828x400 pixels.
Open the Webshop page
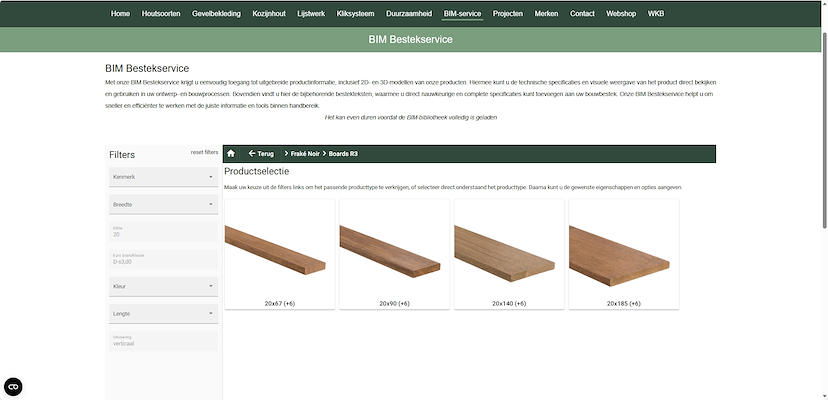tap(621, 14)
